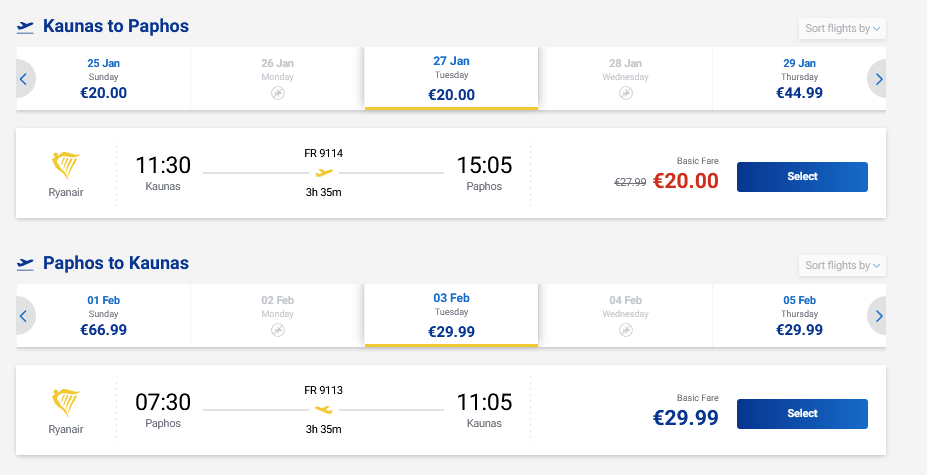Click the Ryanair logo on flight FR 9113
The image size is (927, 475).
pos(66,402)
